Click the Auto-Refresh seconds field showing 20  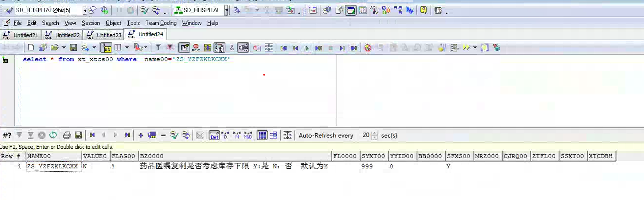pyautogui.click(x=365, y=135)
